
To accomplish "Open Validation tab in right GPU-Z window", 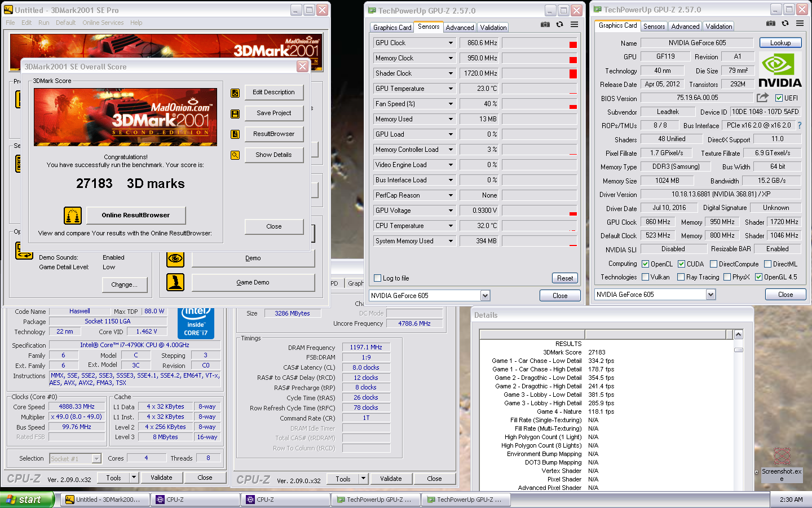I will pos(719,27).
